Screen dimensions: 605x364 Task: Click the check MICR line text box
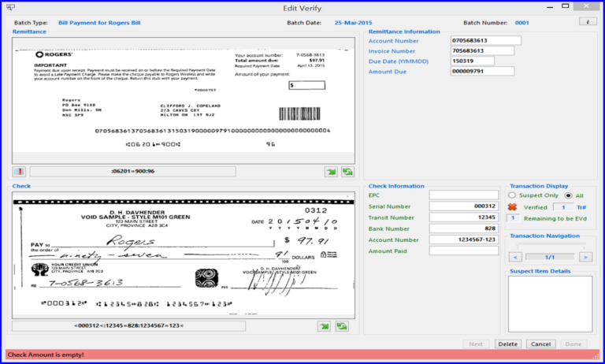pyautogui.click(x=129, y=325)
